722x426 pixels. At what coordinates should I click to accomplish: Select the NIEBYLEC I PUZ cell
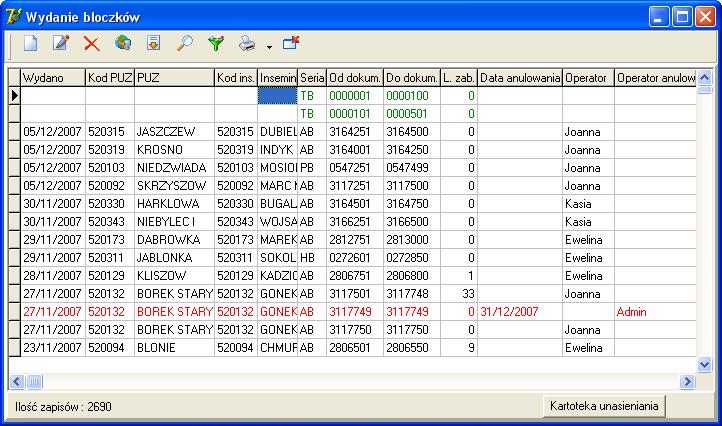click(175, 222)
